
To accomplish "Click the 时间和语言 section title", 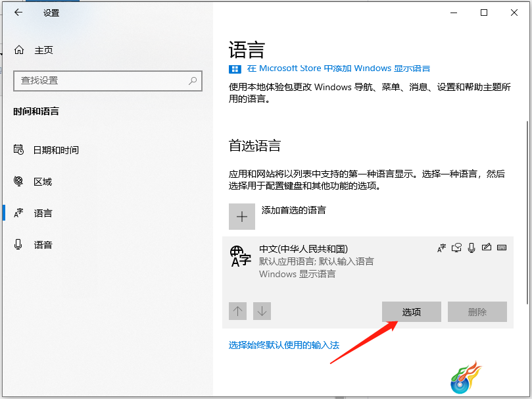I will tap(36, 111).
